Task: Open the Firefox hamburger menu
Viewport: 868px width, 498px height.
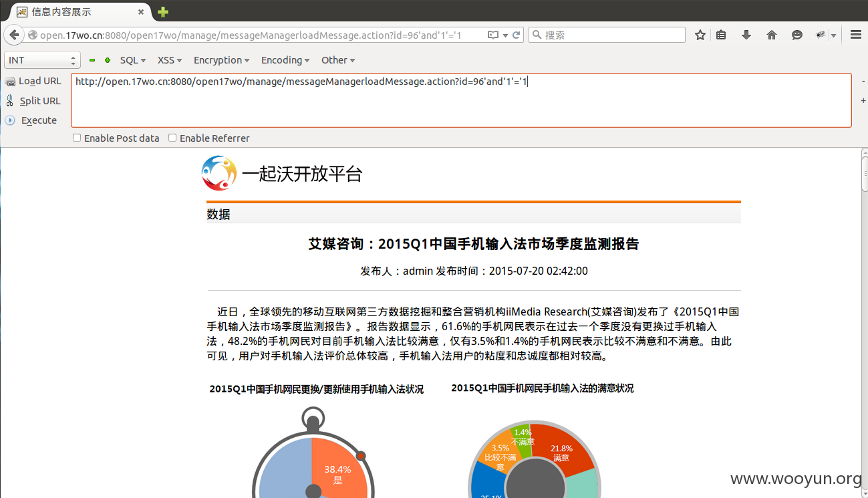Action: click(x=855, y=35)
